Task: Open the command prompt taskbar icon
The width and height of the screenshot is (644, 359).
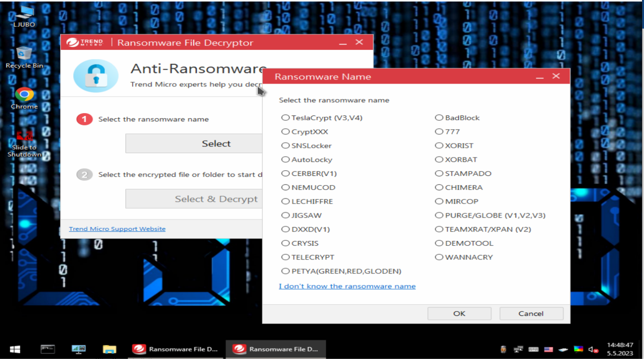Action: pos(47,349)
